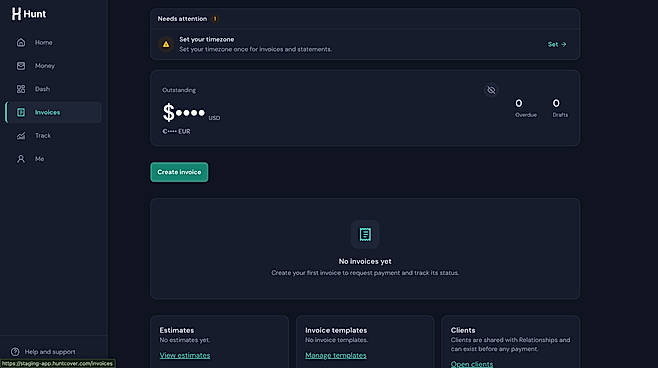This screenshot has height=368, width=658.
Task: Open Home via its house icon
Action: tap(21, 42)
